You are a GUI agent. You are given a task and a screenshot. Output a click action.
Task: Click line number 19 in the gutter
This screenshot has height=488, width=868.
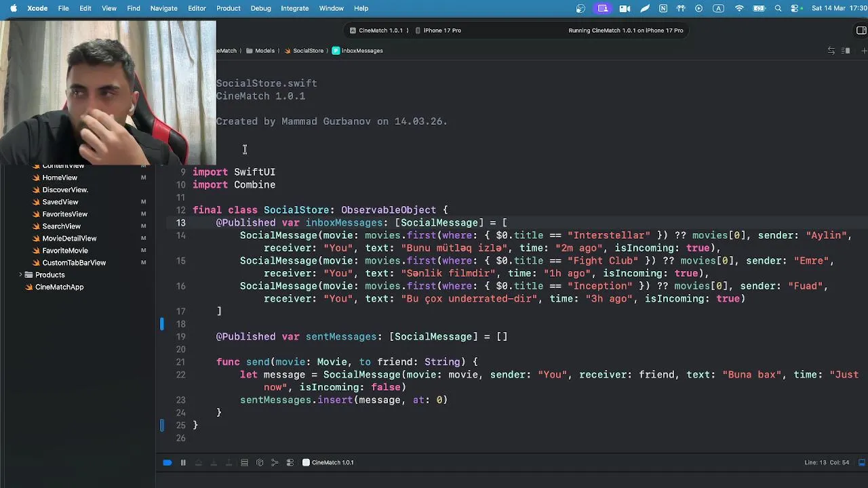point(180,337)
